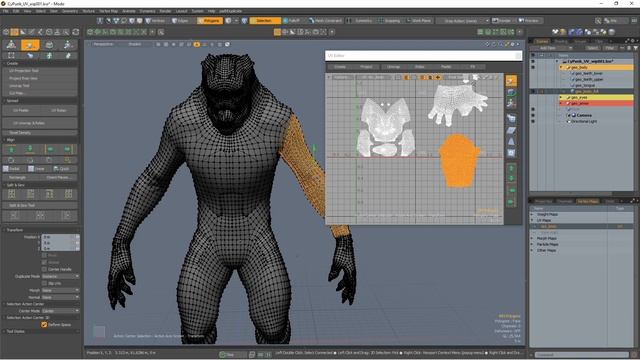Toggle the Deform Space checkbox
Viewport: 640px width, 360px height.
coord(44,325)
